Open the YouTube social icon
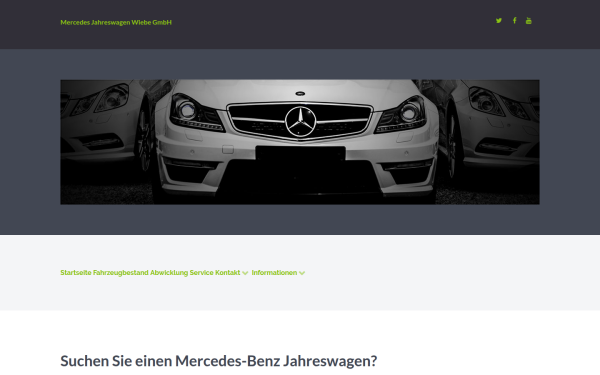The height and width of the screenshot is (375, 600). pos(528,21)
